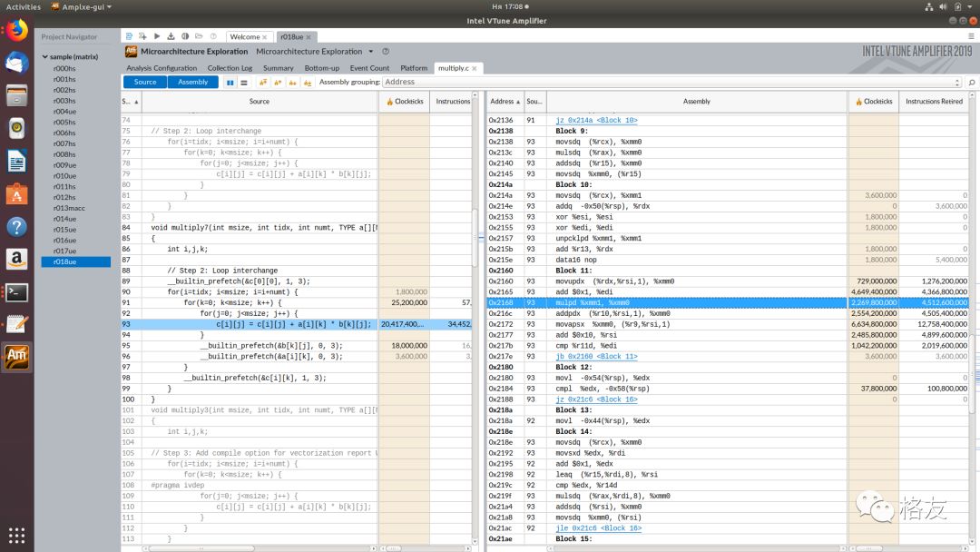The height and width of the screenshot is (552, 980).
Task: Click the New Analysis toolbar icon
Action: [x=142, y=36]
